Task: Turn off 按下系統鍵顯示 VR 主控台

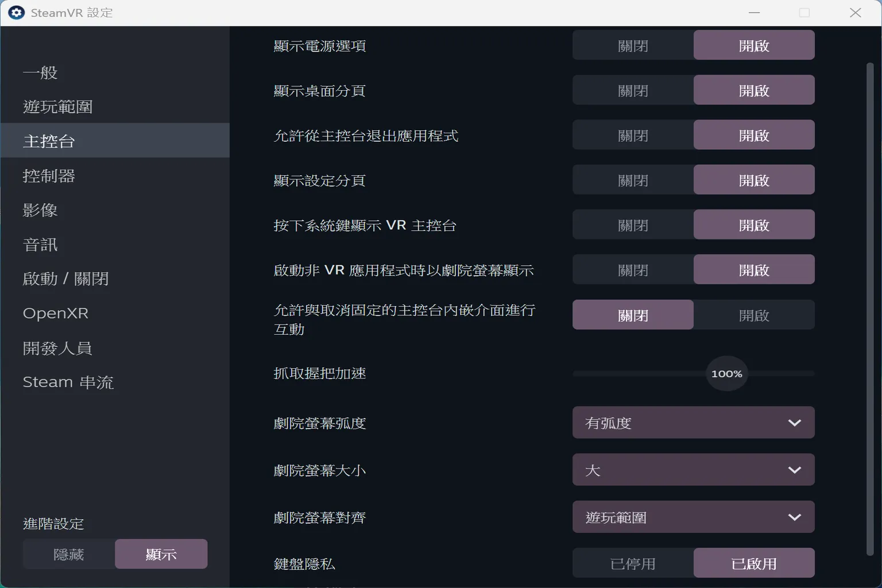Action: click(632, 224)
